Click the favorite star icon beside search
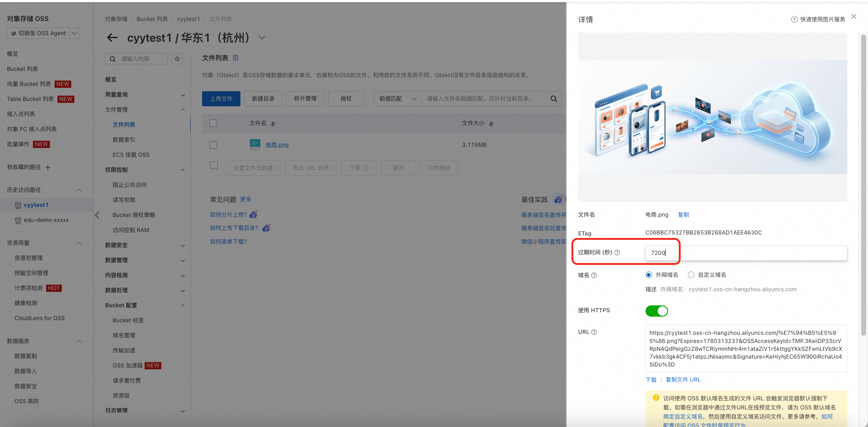868x427 pixels. (x=177, y=59)
